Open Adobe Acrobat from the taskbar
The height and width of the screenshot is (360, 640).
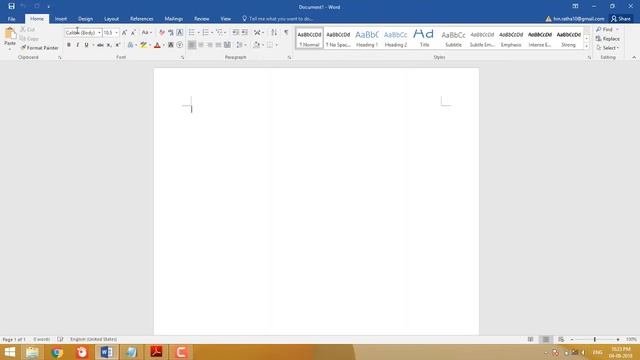[156, 352]
